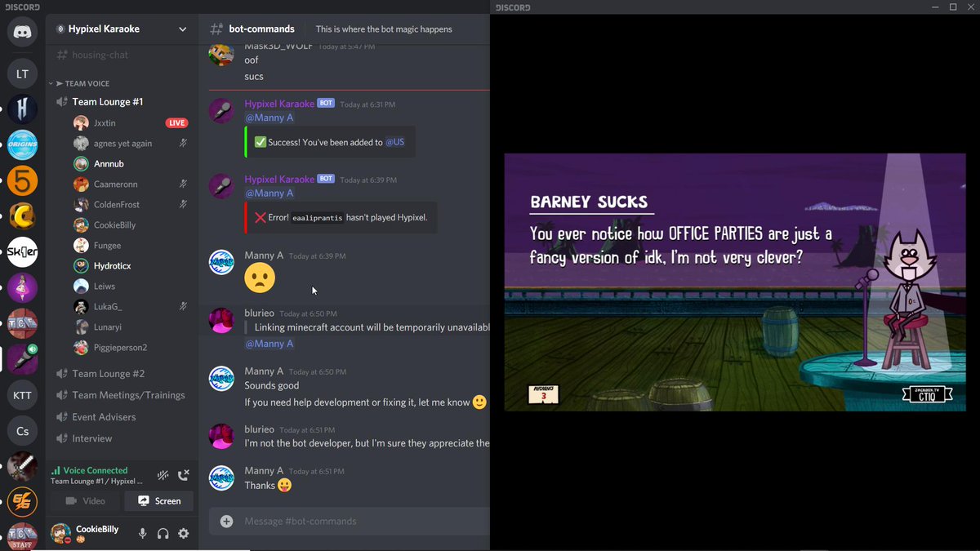Open the yellow C server icon
The width and height of the screenshot is (980, 551).
click(22, 216)
